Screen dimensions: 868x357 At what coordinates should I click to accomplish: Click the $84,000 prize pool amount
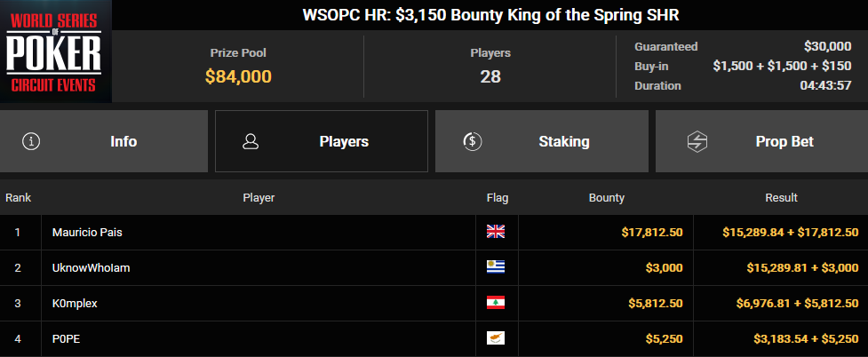point(238,76)
